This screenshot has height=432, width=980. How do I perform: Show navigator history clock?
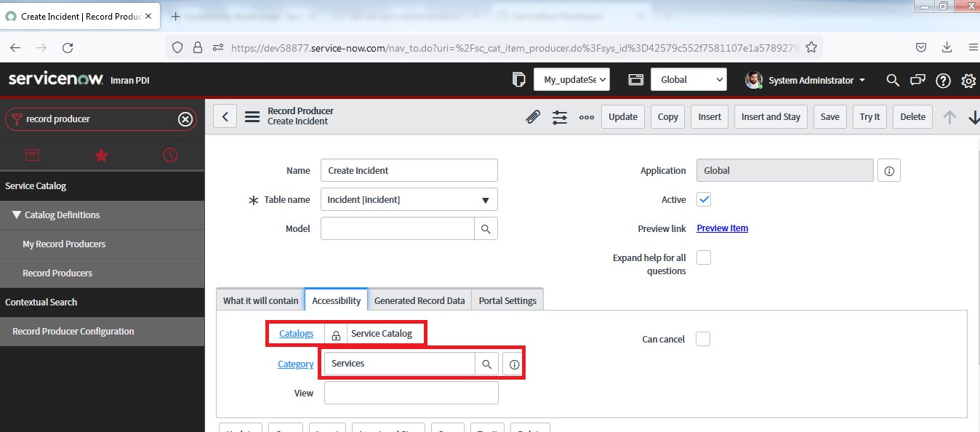[x=169, y=155]
